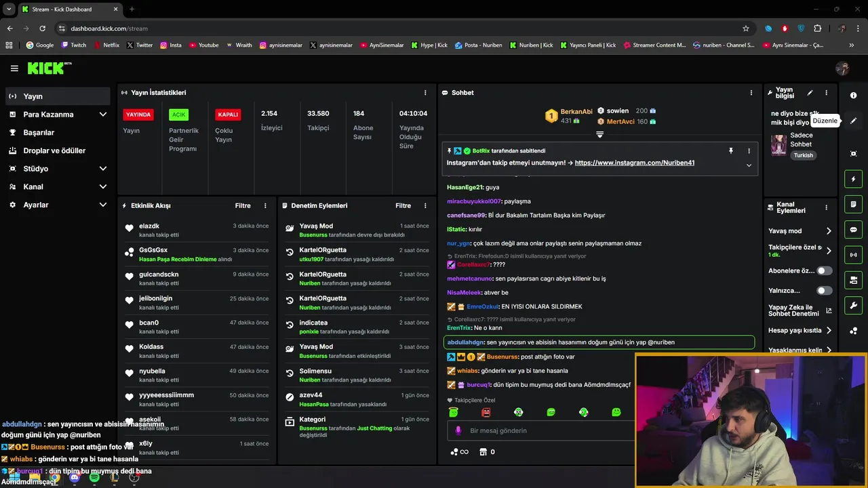Open a new browser tab with plus

coord(132,9)
